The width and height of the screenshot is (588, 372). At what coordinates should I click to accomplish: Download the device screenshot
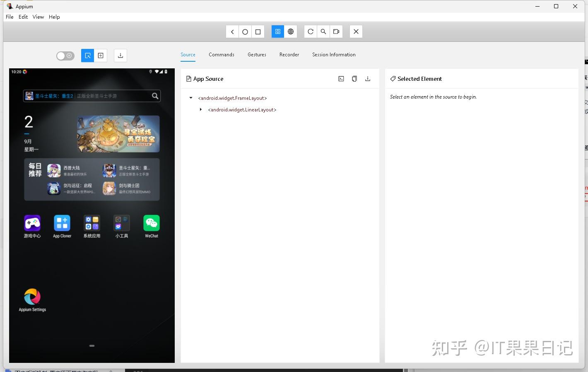coord(120,55)
